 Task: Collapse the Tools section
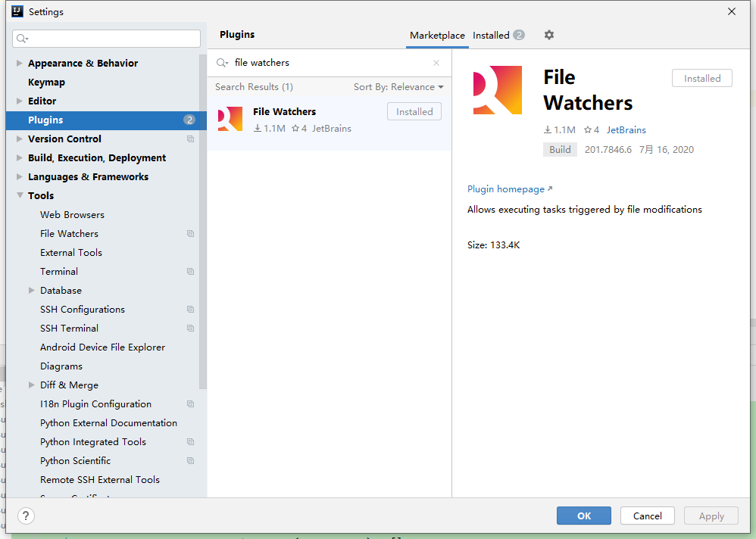click(x=20, y=195)
